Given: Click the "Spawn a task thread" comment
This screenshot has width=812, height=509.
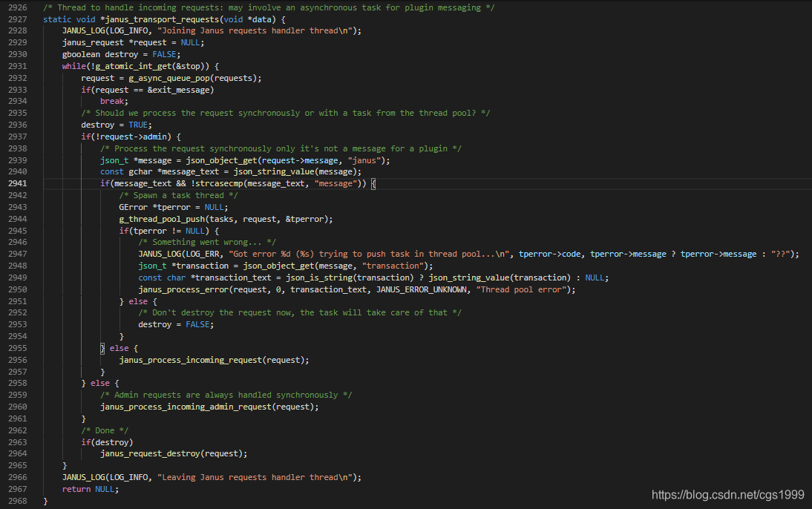Looking at the screenshot, I should (x=179, y=195).
